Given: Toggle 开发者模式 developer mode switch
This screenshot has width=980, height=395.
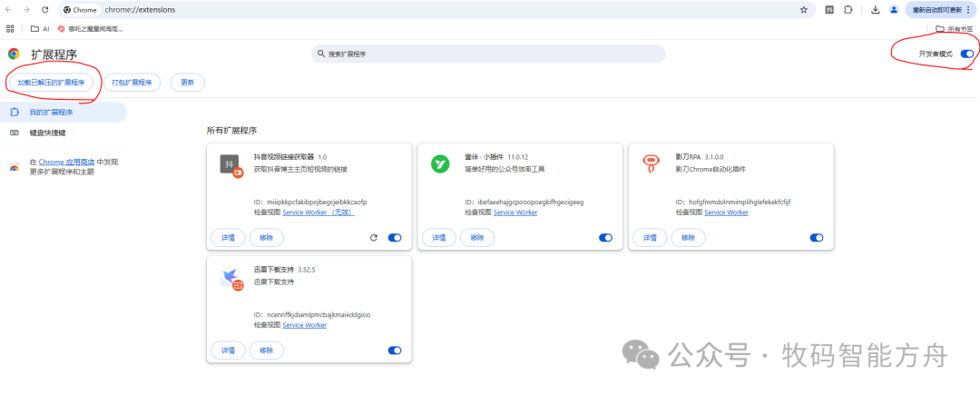Looking at the screenshot, I should [x=967, y=54].
